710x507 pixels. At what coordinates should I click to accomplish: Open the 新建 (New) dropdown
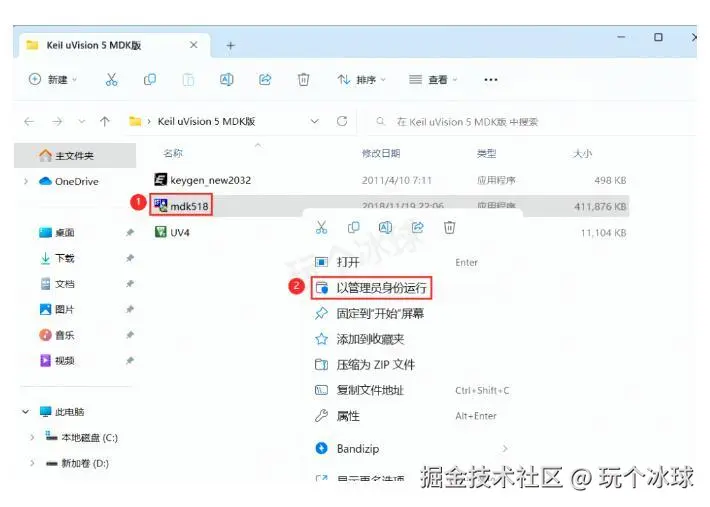pyautogui.click(x=53, y=80)
